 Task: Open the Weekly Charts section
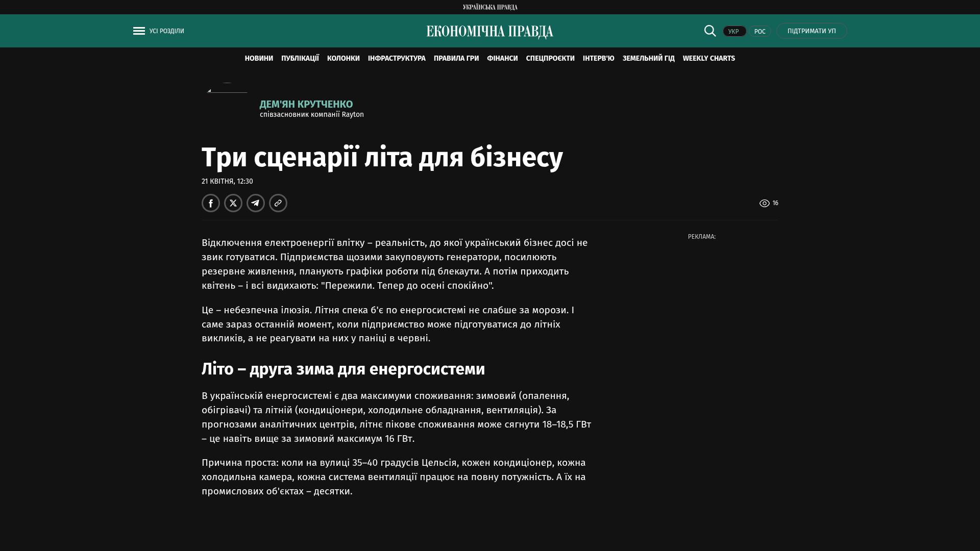pyautogui.click(x=708, y=59)
